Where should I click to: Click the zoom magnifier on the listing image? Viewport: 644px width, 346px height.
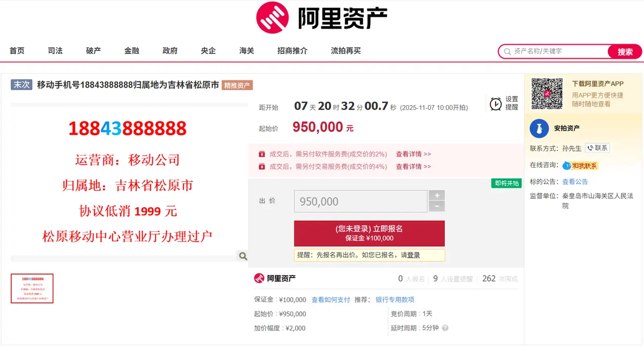coord(243,256)
